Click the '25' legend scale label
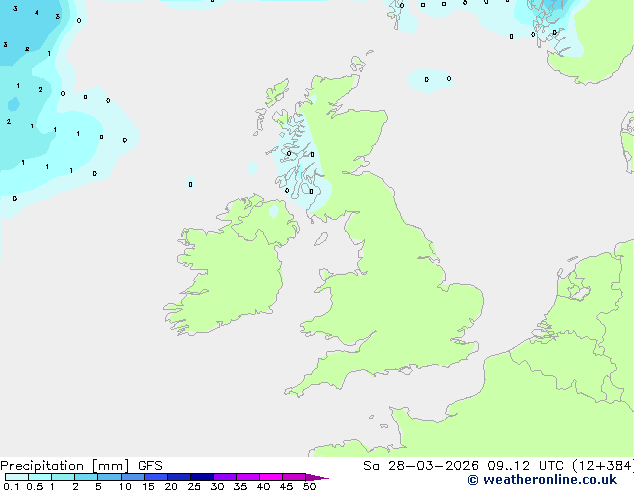The image size is (634, 490). [194, 486]
